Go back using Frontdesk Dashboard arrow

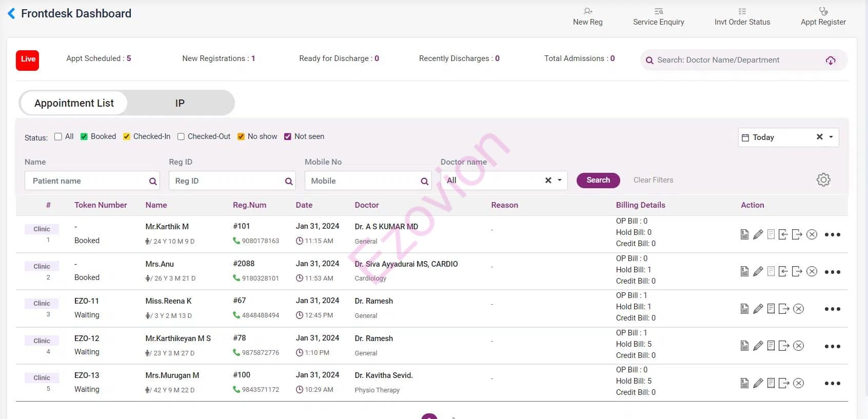(x=12, y=13)
